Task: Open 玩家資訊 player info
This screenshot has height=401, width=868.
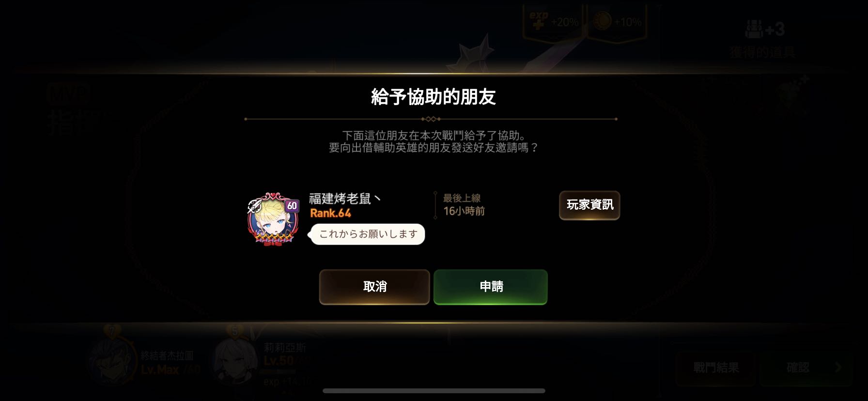Action: point(589,205)
